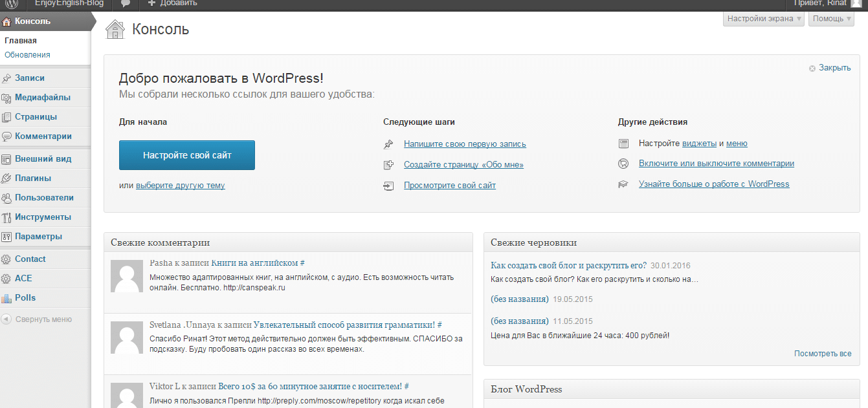This screenshot has width=868, height=408.
Task: Click the Комментарии bubble icon in sidebar
Action: (x=7, y=136)
